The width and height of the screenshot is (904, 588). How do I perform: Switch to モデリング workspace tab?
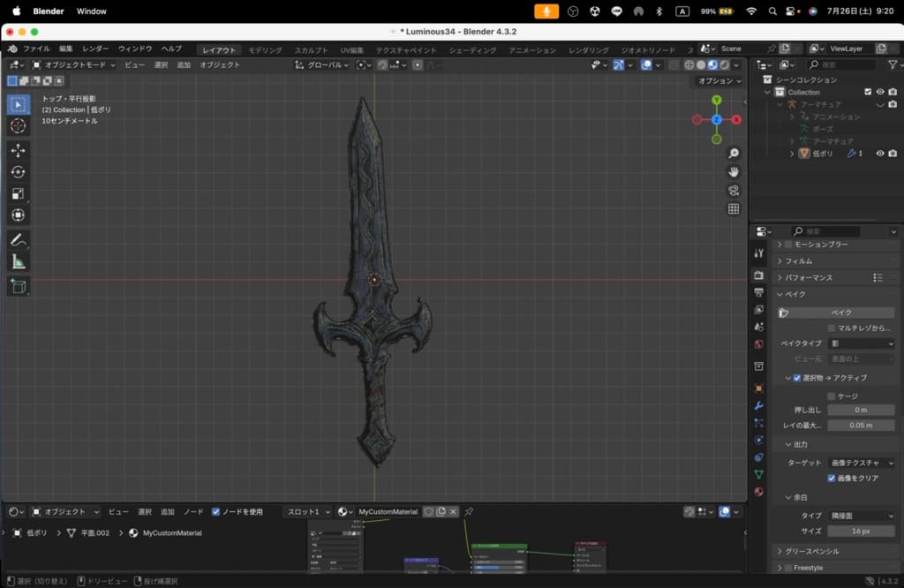(265, 50)
